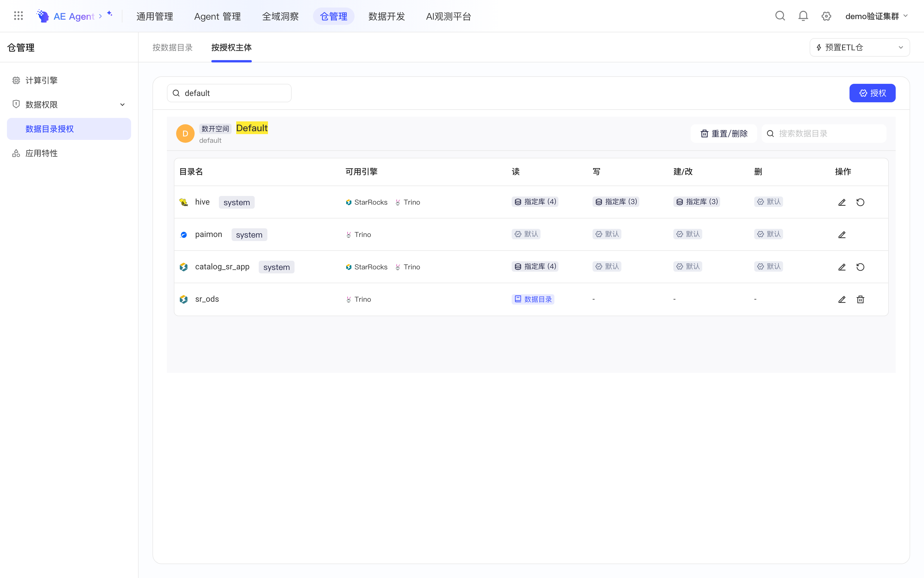The width and height of the screenshot is (924, 578).
Task: Switch to the 按数据目录 tab
Action: [x=173, y=47]
